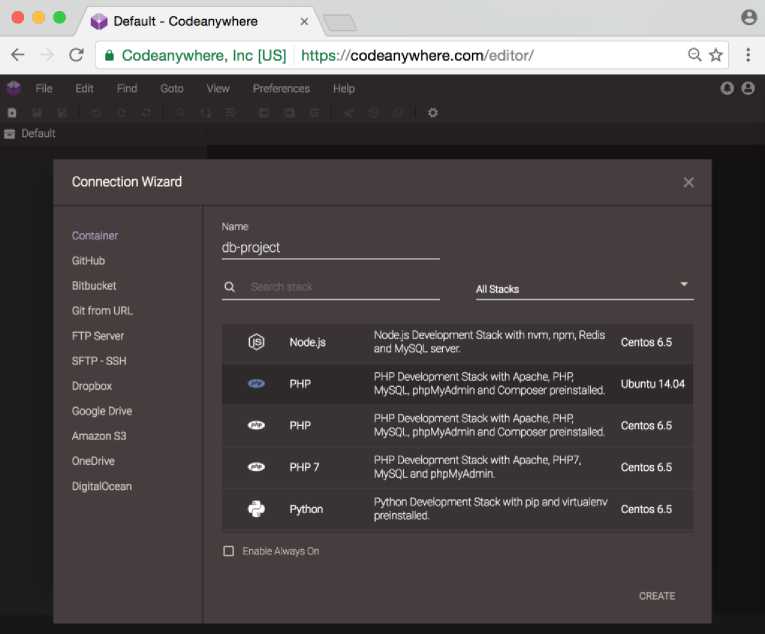
Task: Click the PHP 7 stack icon
Action: tap(256, 467)
